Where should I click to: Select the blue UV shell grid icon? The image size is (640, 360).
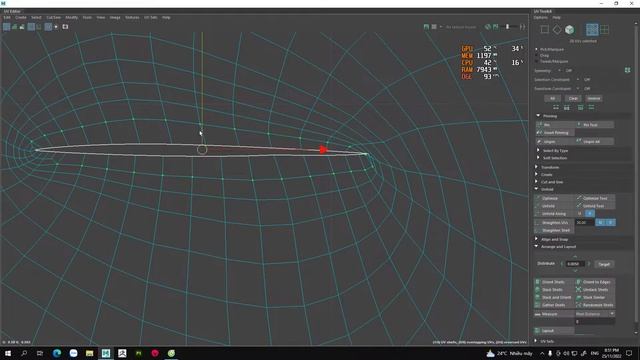tap(592, 29)
